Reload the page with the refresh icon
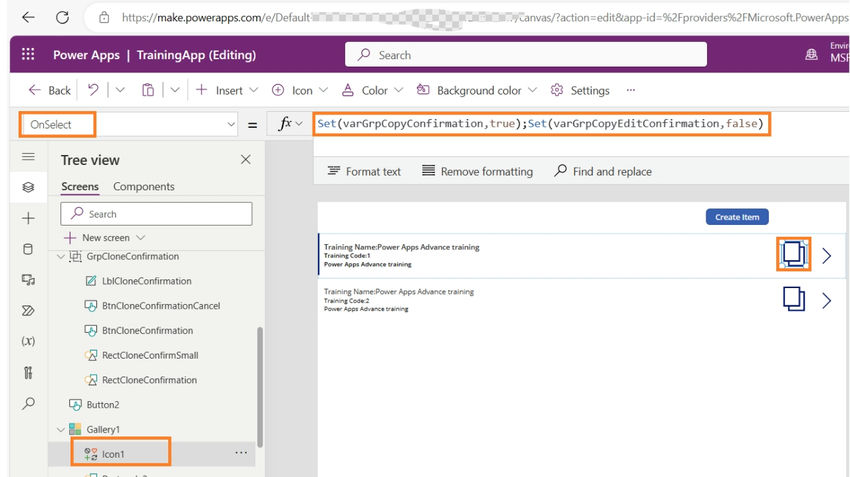 [62, 17]
